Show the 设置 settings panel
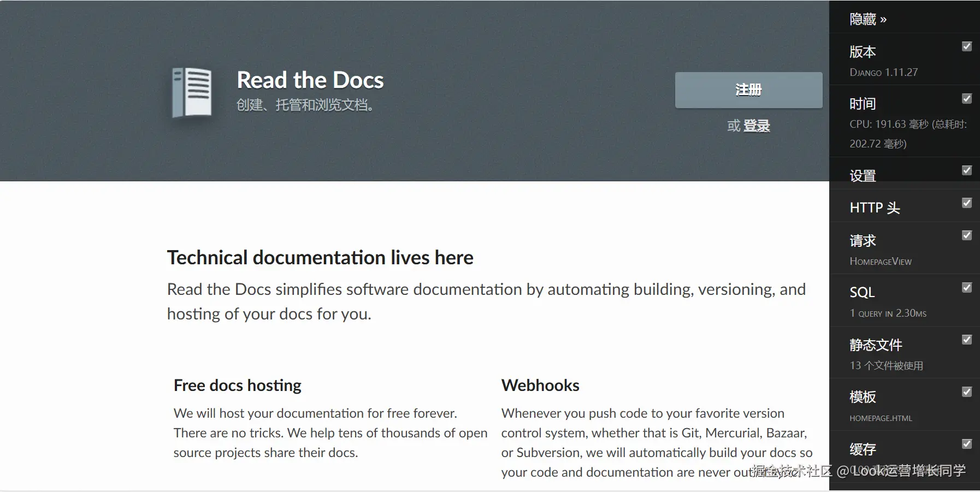 coord(863,176)
